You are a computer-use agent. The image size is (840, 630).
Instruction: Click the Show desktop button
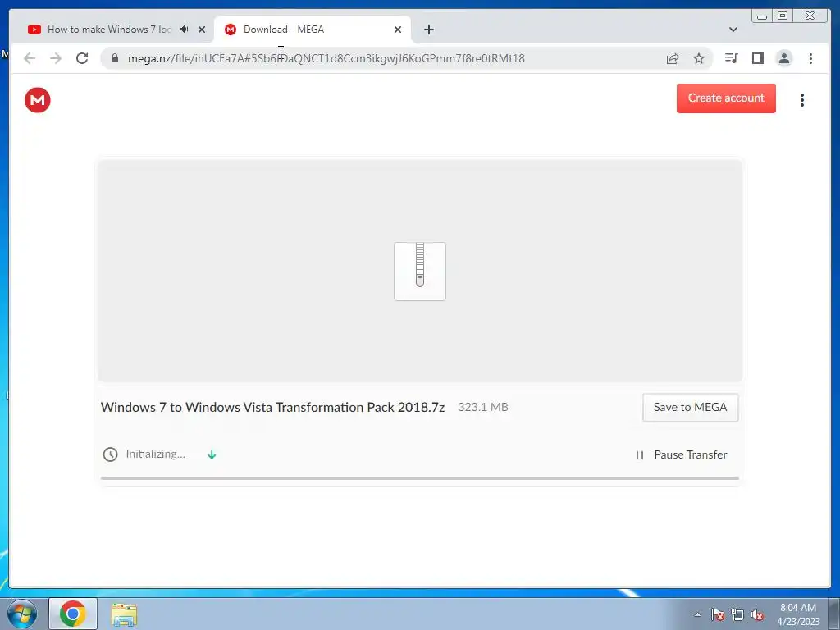833,614
